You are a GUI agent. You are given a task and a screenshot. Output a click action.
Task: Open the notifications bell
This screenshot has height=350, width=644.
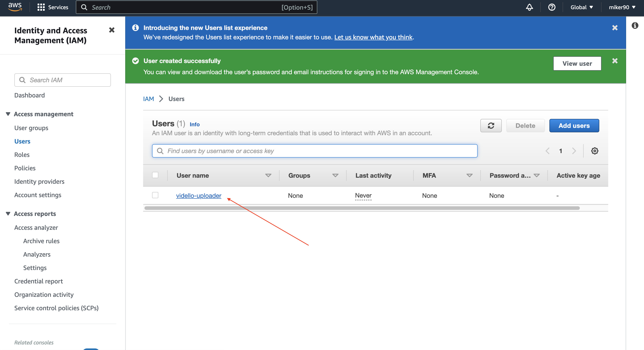pos(529,7)
